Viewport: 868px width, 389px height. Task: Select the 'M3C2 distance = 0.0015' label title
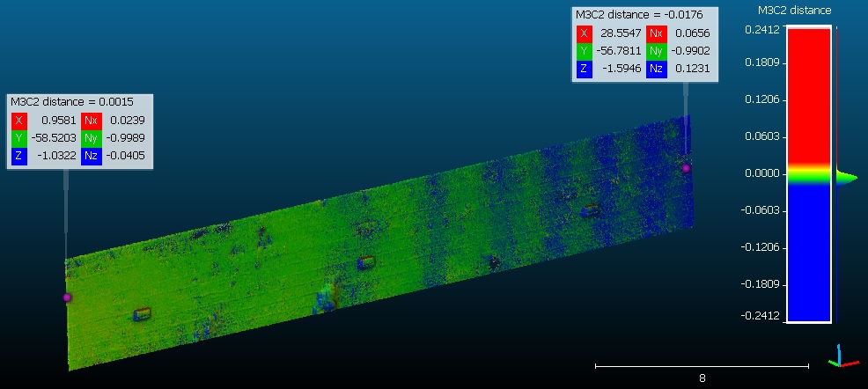(72, 102)
